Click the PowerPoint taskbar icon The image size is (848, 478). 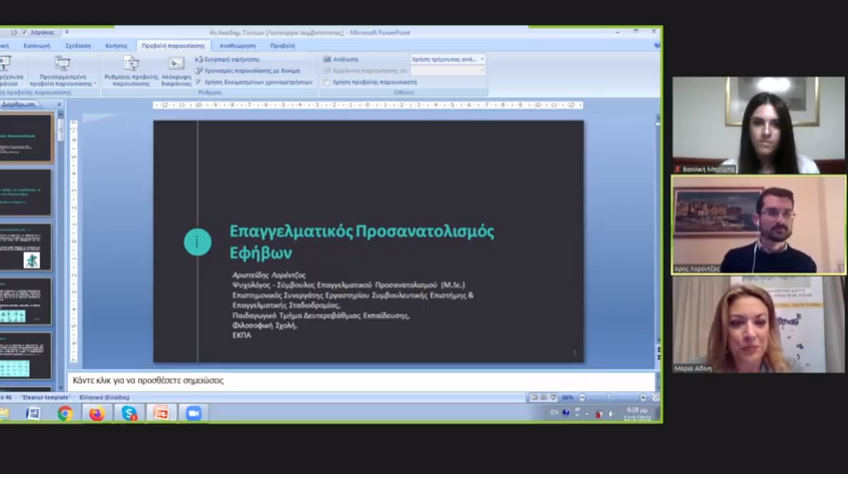[x=161, y=413]
